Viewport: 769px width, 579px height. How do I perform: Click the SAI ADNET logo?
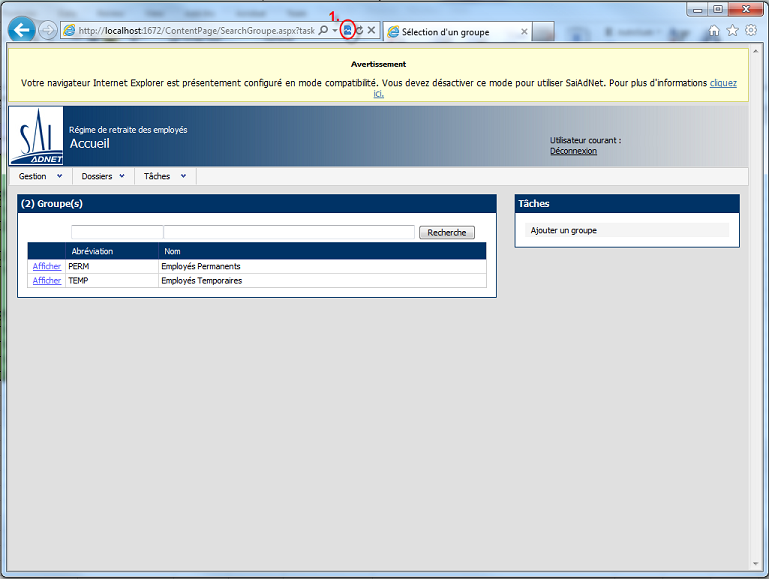click(x=35, y=136)
